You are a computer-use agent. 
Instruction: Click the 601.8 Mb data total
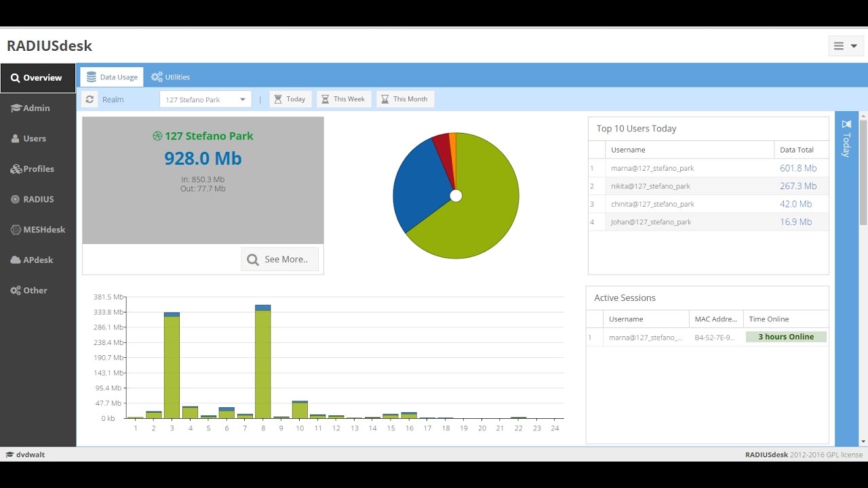[798, 168]
